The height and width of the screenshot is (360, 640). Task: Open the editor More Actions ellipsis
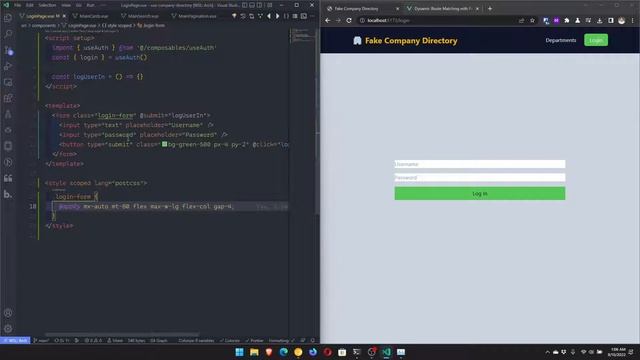click(313, 16)
